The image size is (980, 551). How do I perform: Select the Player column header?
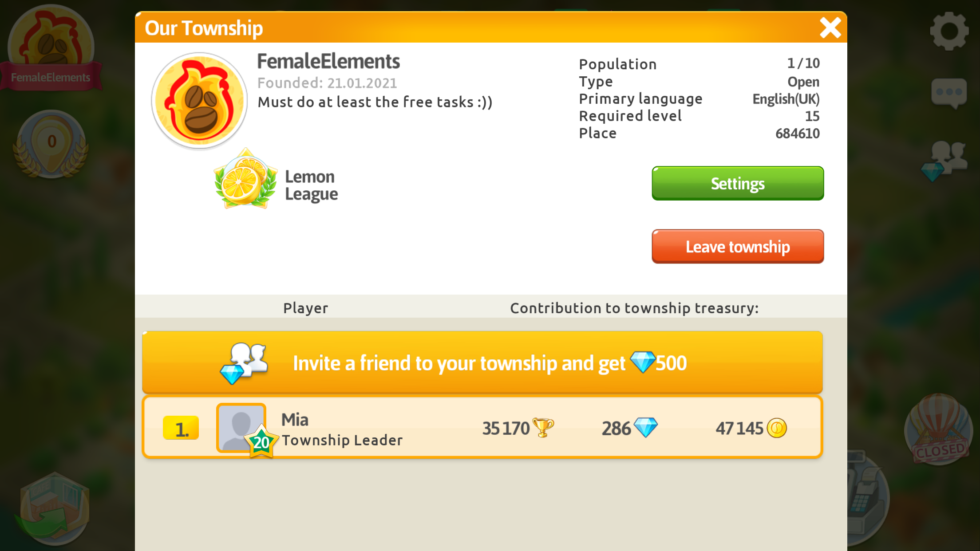click(305, 308)
